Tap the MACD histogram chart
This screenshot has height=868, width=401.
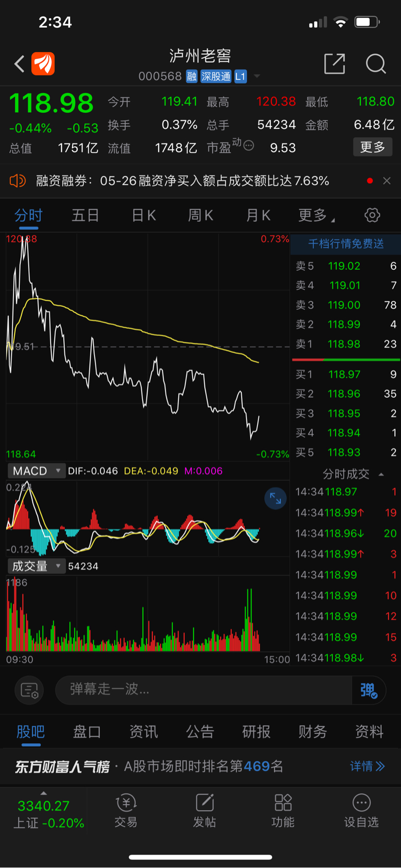coord(148,518)
